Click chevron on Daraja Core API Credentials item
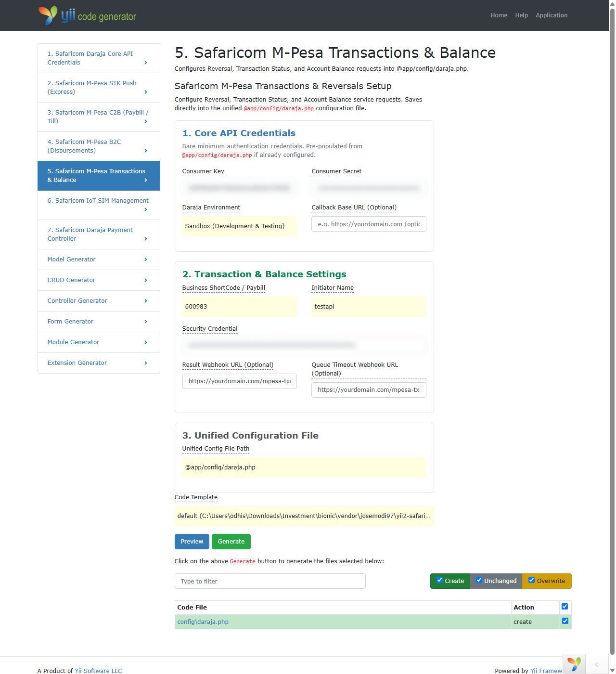Viewport: 616px width, 674px height. click(x=146, y=63)
